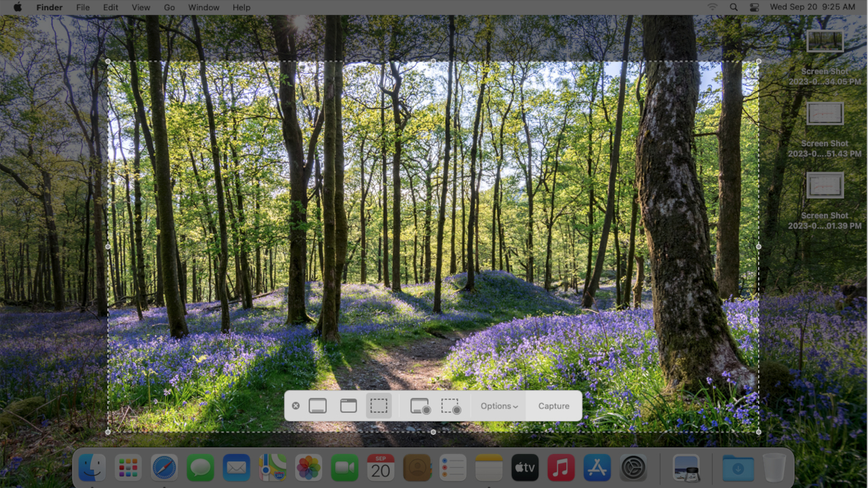
Task: Open Control Center from menu bar
Action: pyautogui.click(x=755, y=7)
